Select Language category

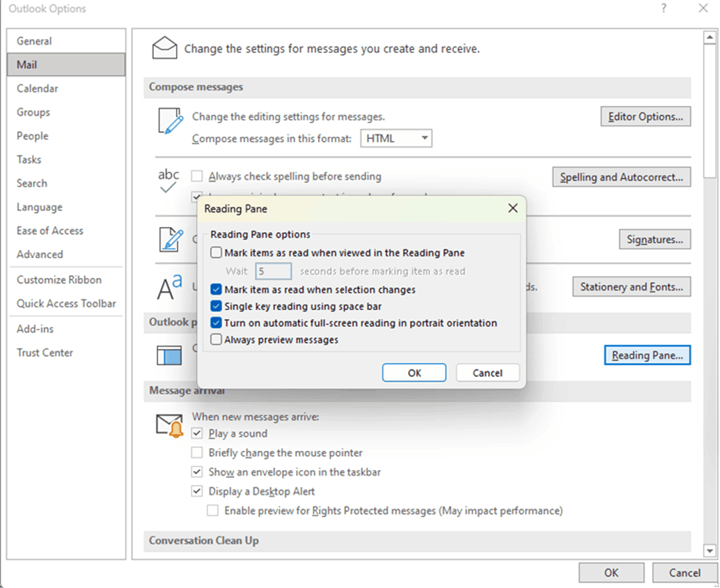(66, 207)
